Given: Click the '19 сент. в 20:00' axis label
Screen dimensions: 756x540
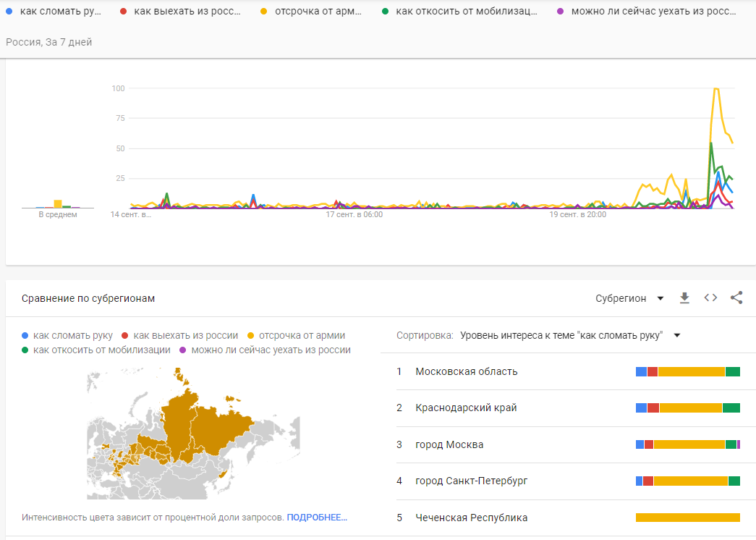Looking at the screenshot, I should (577, 215).
